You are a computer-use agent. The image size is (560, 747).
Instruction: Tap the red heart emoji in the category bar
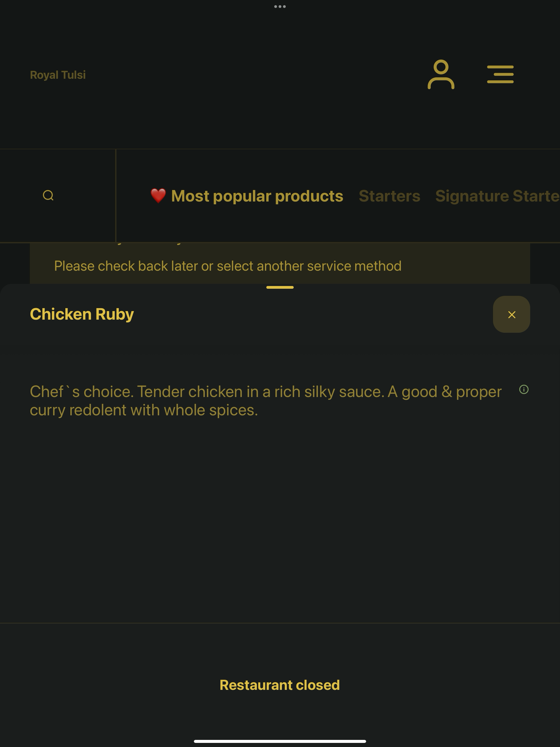158,196
